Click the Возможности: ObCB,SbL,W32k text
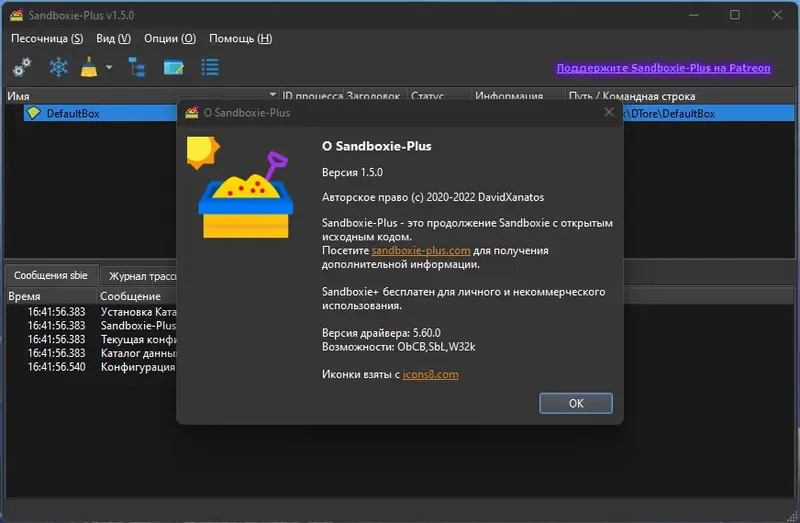The image size is (800, 523). tap(398, 347)
